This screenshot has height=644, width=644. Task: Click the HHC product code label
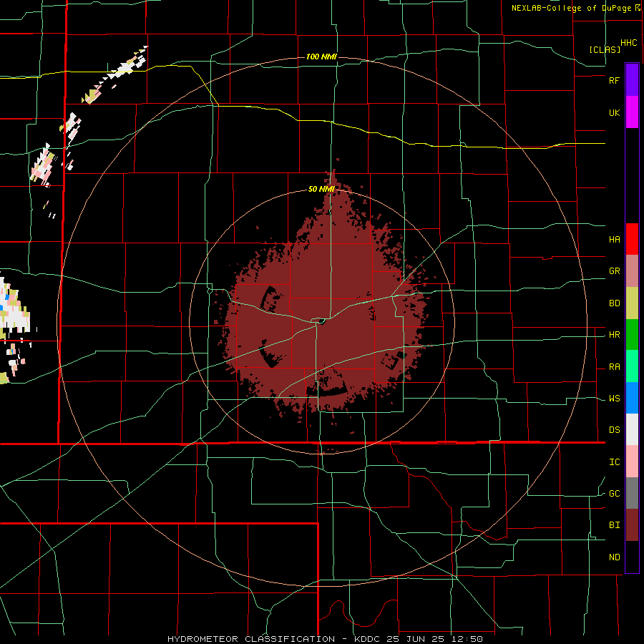(628, 43)
